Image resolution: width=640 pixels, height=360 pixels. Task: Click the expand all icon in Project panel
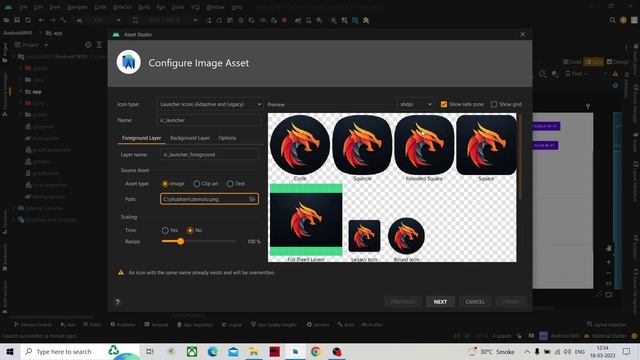99,45
